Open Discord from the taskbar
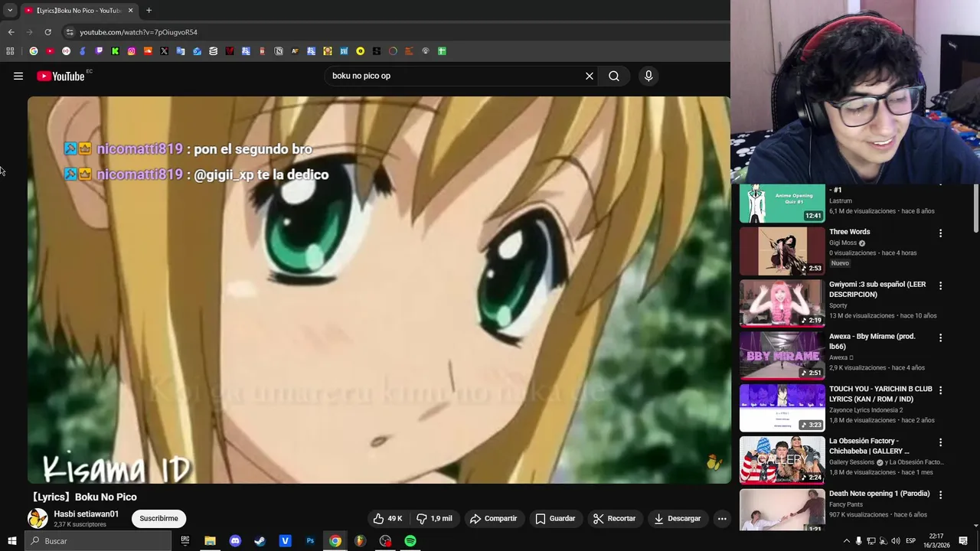Screen dimensions: 980x551 click(235, 541)
